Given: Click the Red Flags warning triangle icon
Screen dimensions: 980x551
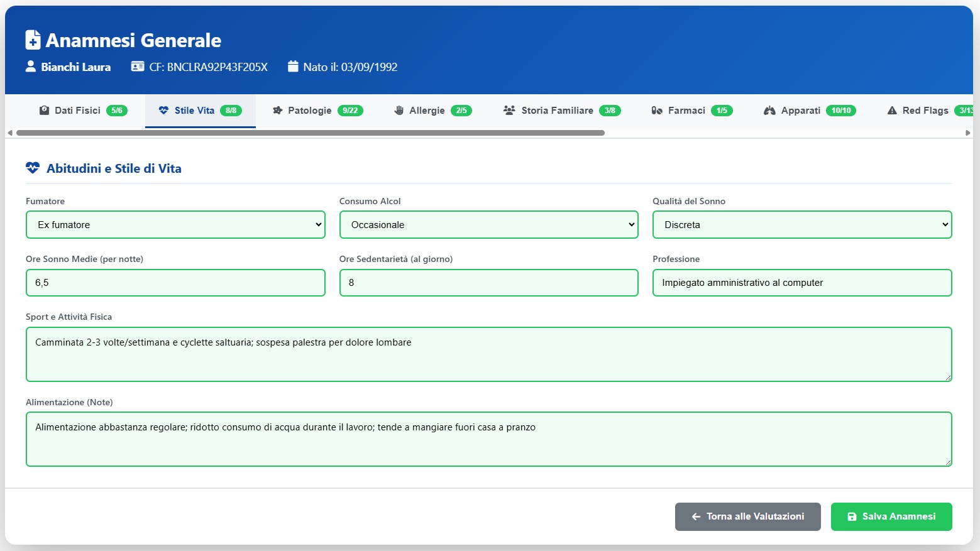Looking at the screenshot, I should tap(891, 111).
